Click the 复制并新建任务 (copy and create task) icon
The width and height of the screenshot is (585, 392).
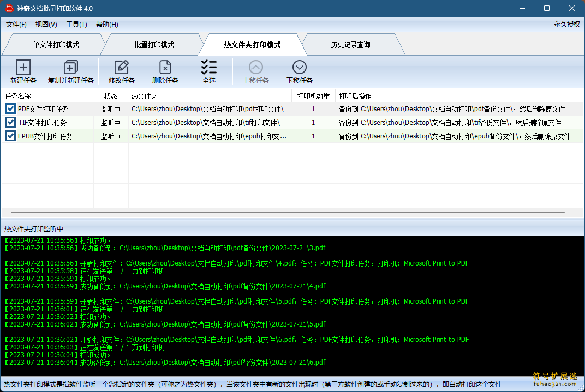click(x=70, y=67)
